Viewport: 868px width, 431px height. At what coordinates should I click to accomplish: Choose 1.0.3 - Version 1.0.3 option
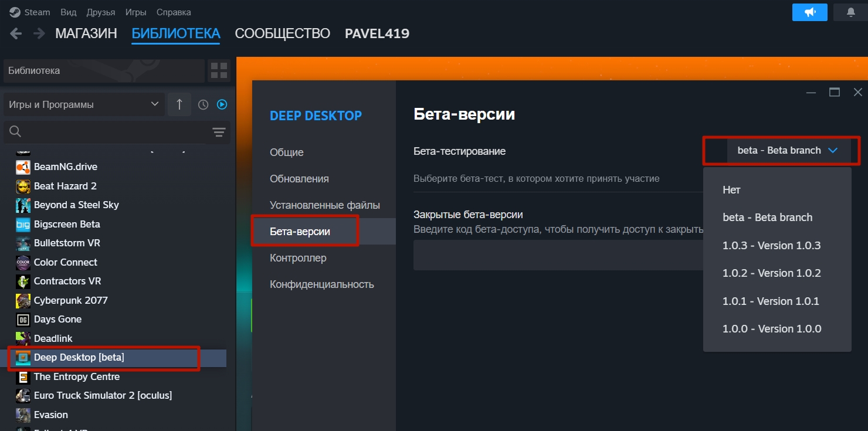click(x=777, y=246)
